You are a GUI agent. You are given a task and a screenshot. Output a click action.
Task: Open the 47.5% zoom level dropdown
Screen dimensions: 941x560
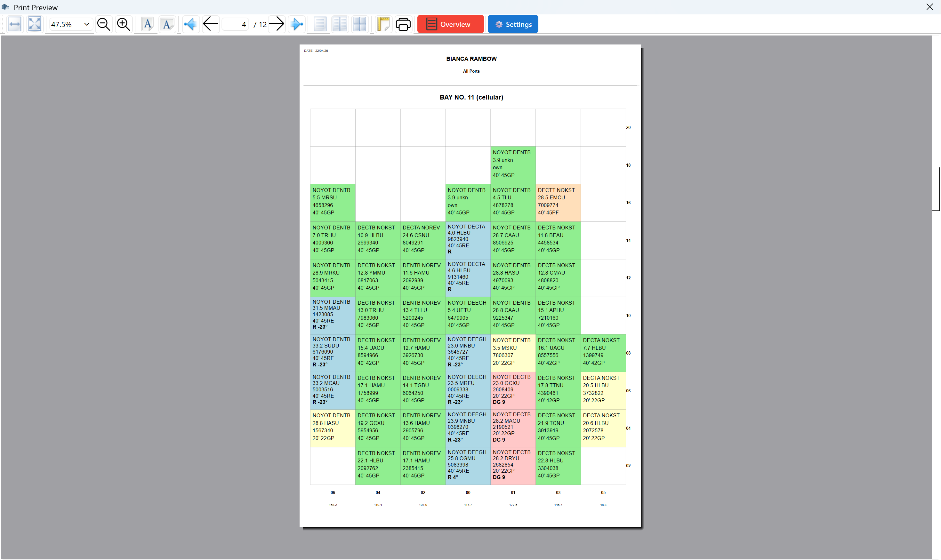pos(71,24)
